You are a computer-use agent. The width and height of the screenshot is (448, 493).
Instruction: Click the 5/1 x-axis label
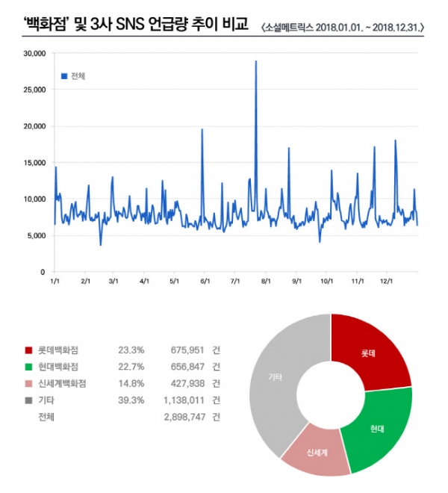click(175, 281)
